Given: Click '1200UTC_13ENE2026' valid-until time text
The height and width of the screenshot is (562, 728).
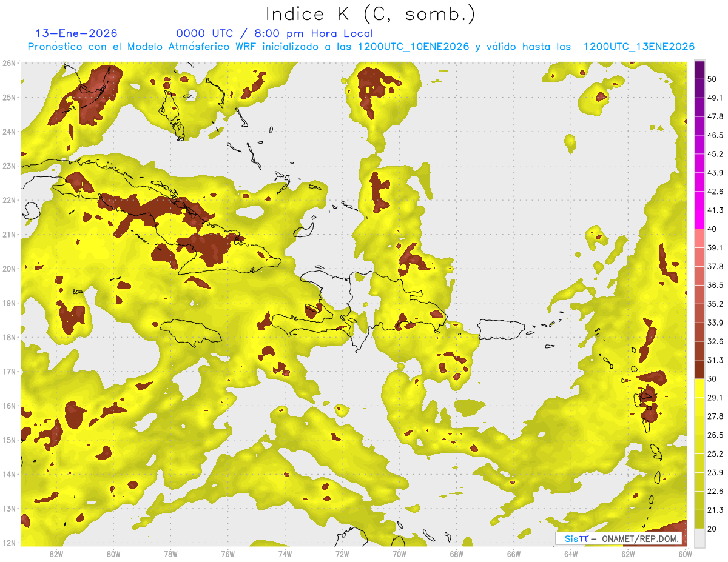Looking at the screenshot, I should pos(639,47).
